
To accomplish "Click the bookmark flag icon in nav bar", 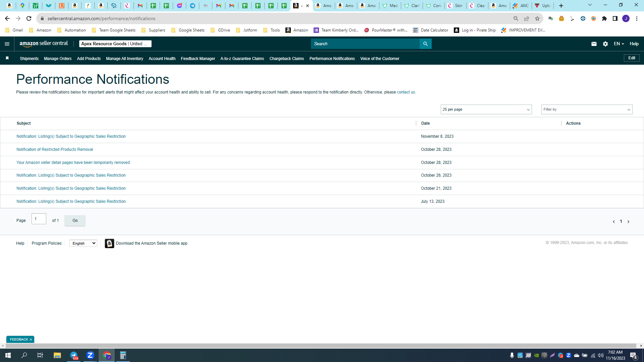I will click(7, 58).
